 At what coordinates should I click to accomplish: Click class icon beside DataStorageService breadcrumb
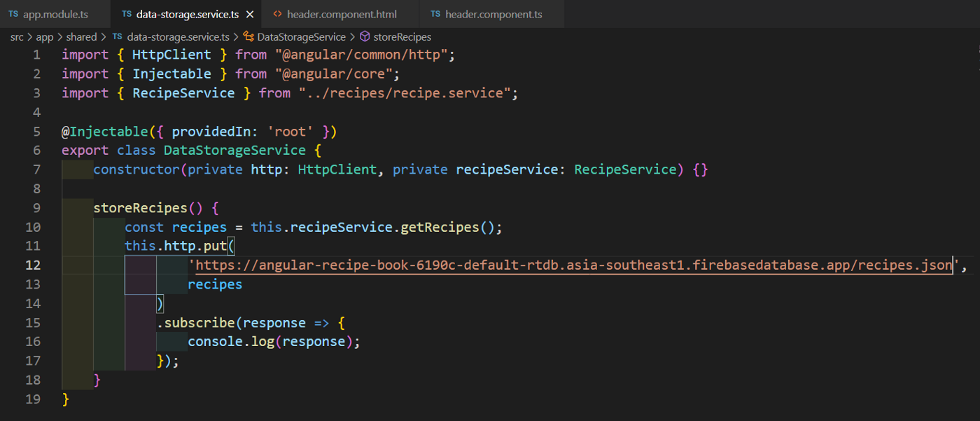pyautogui.click(x=248, y=37)
